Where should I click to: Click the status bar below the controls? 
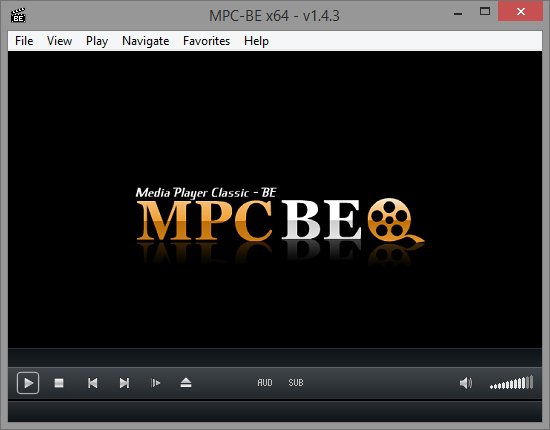click(275, 411)
